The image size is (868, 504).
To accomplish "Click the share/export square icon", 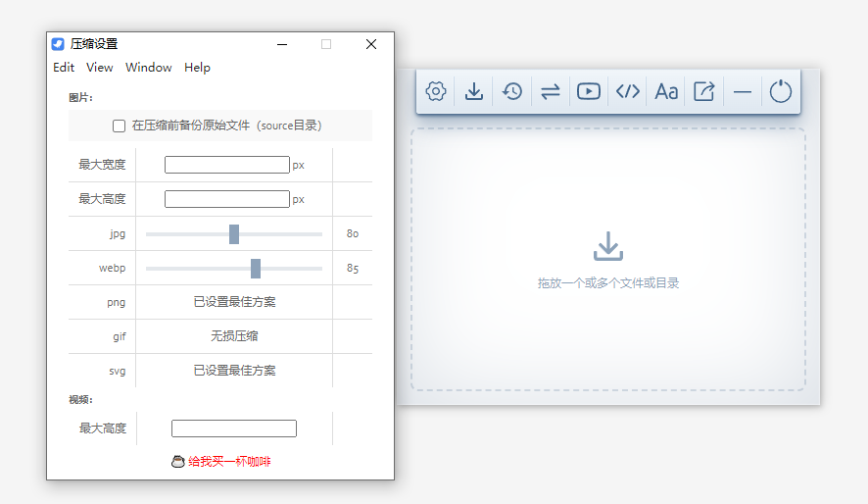I will (704, 91).
